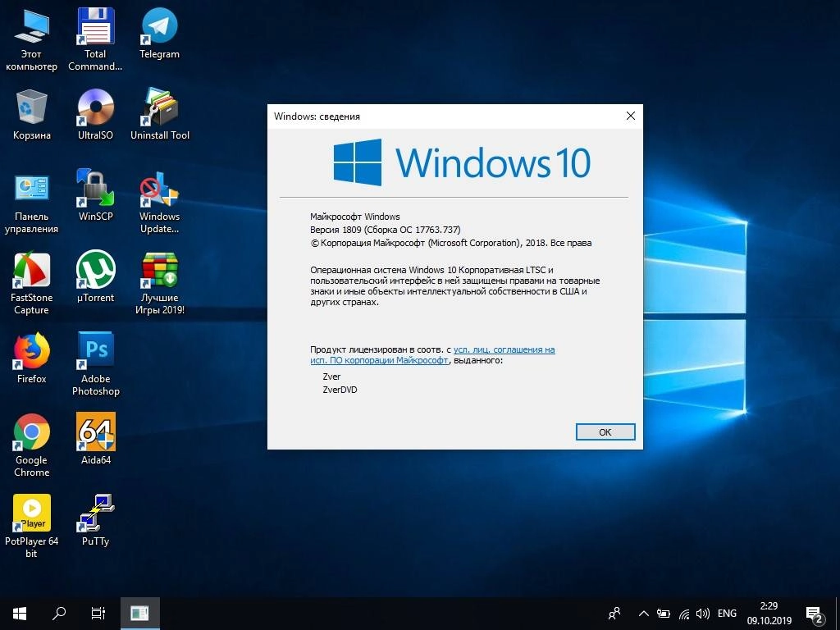
Task: Select the This Computer desktop icon
Action: point(32,39)
